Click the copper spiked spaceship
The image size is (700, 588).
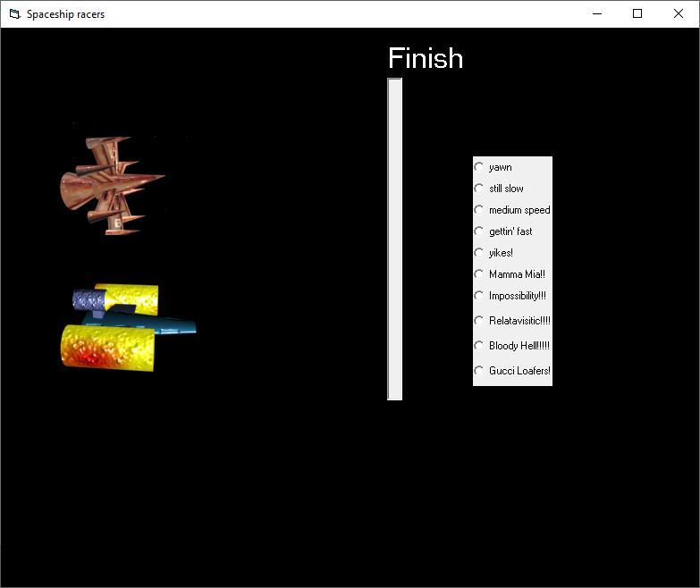click(x=113, y=185)
